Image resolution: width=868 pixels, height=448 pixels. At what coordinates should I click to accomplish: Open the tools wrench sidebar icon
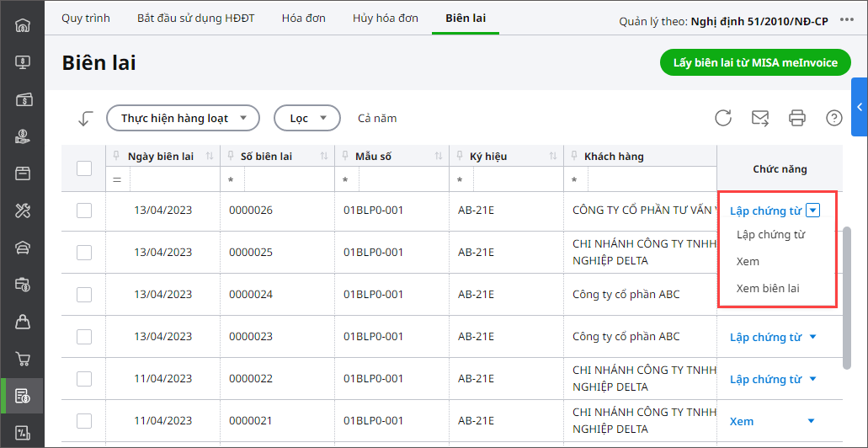pyautogui.click(x=24, y=211)
